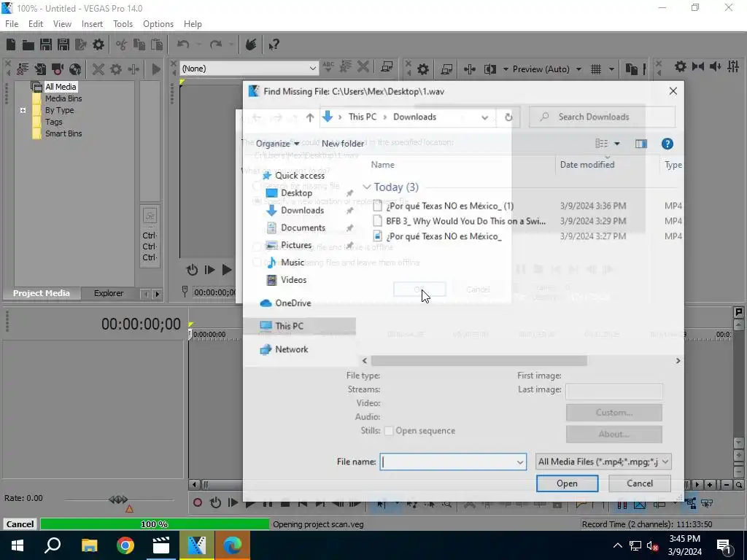
Task: Open the Organize dropdown menu
Action: coord(277,144)
